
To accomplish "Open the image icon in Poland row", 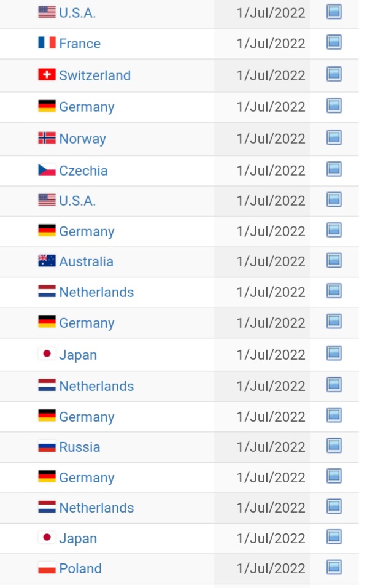I will coord(334,567).
